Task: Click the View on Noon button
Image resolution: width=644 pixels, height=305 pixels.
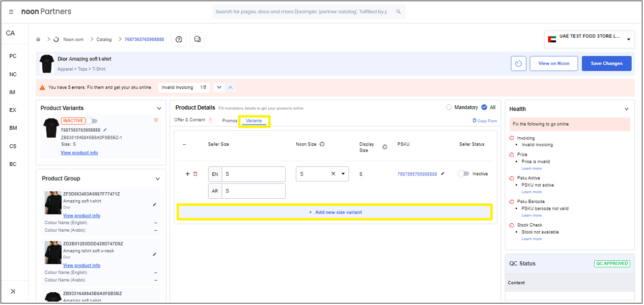Action: click(x=554, y=64)
